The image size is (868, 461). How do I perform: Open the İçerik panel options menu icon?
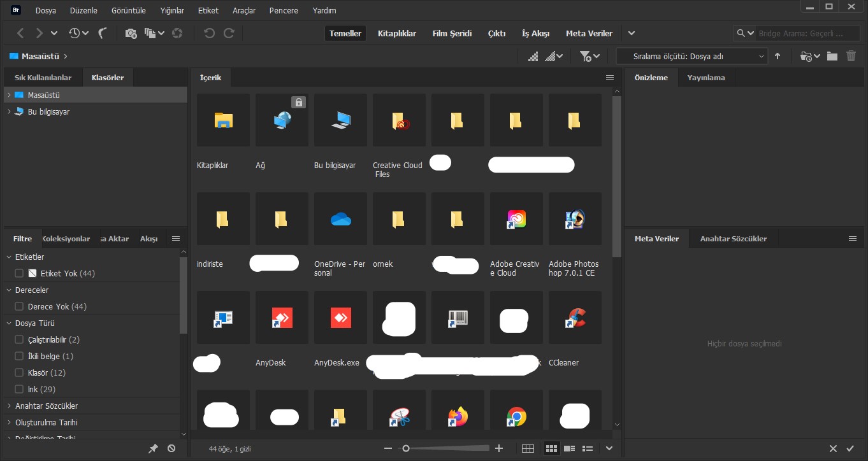coord(610,78)
